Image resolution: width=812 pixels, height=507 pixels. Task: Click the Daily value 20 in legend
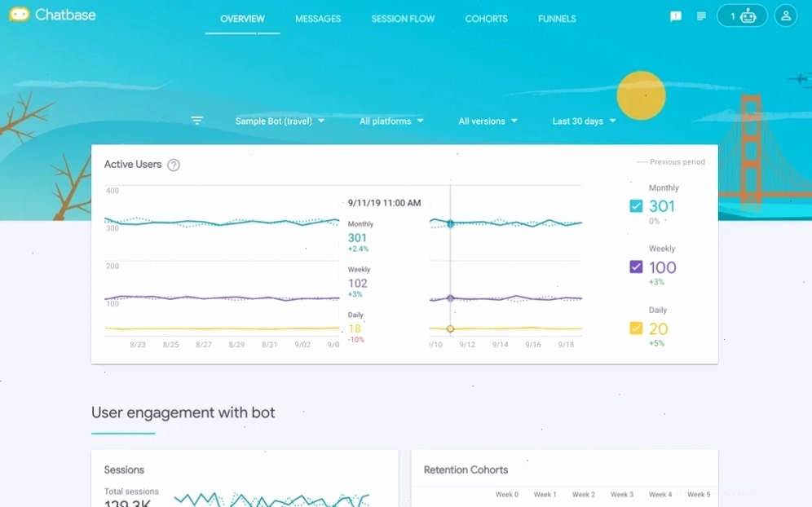pyautogui.click(x=658, y=328)
